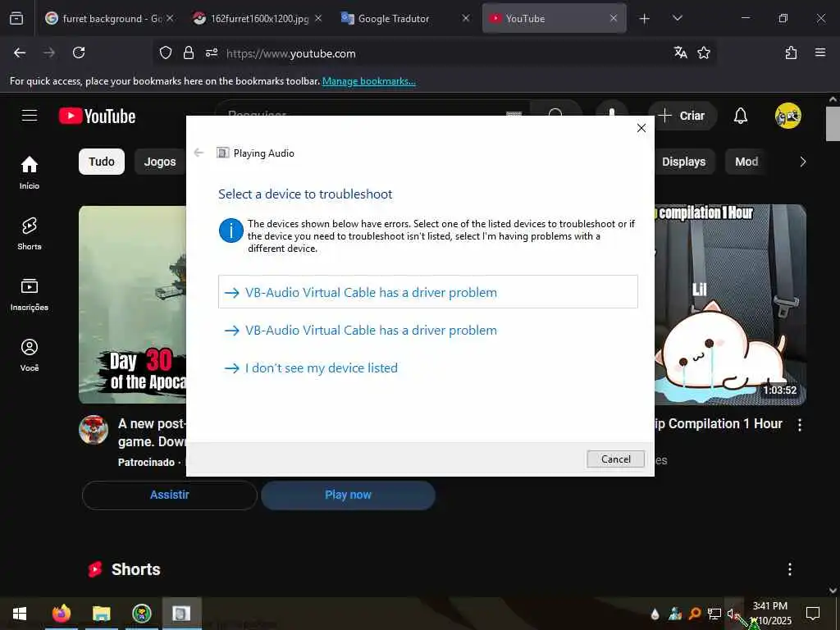Viewport: 840px width, 630px height.
Task: Show site security padlock info
Action: [188, 53]
